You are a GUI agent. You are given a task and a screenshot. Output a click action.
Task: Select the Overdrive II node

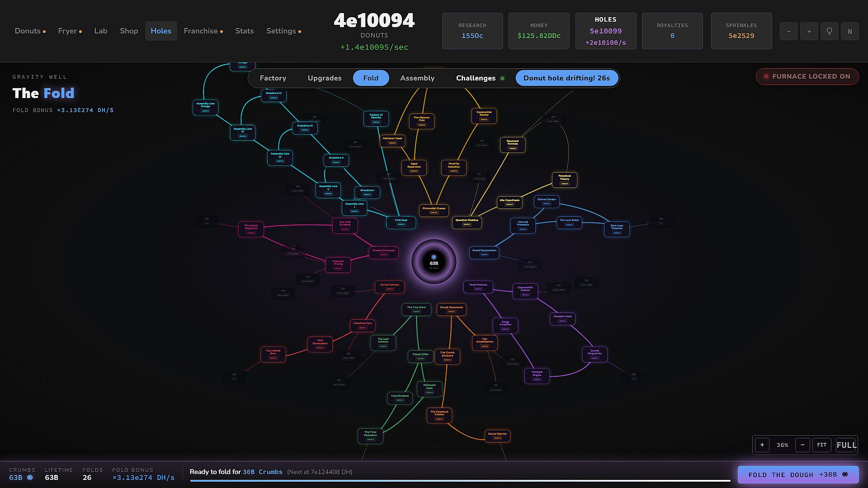pos(336,160)
